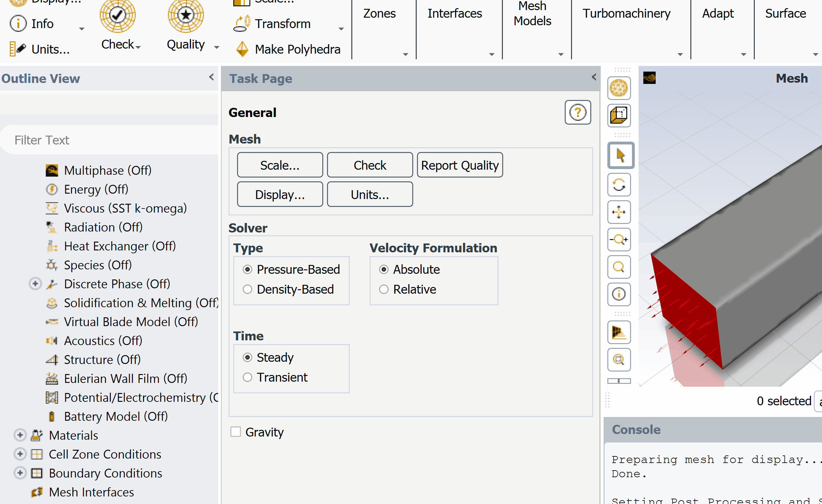Activate the rotate view tool

tap(619, 185)
